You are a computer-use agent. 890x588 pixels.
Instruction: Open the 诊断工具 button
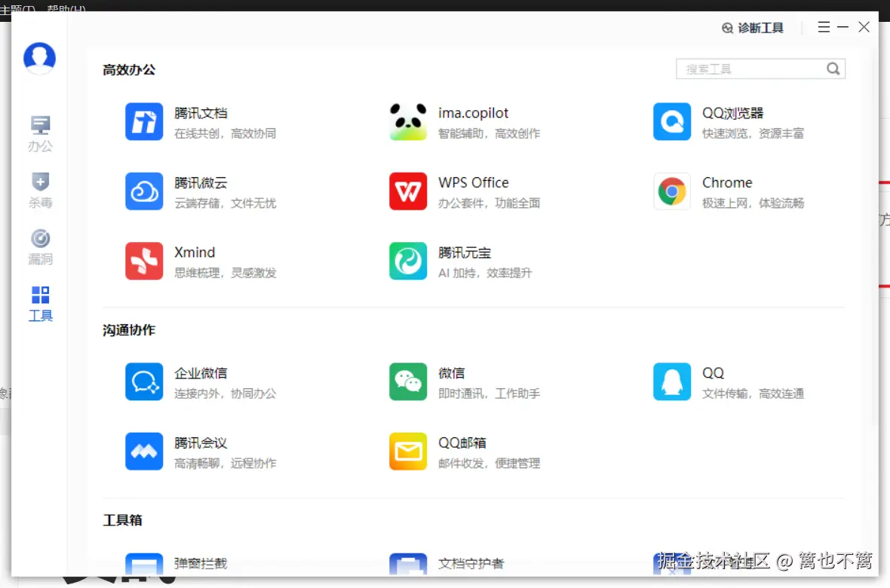click(x=753, y=28)
